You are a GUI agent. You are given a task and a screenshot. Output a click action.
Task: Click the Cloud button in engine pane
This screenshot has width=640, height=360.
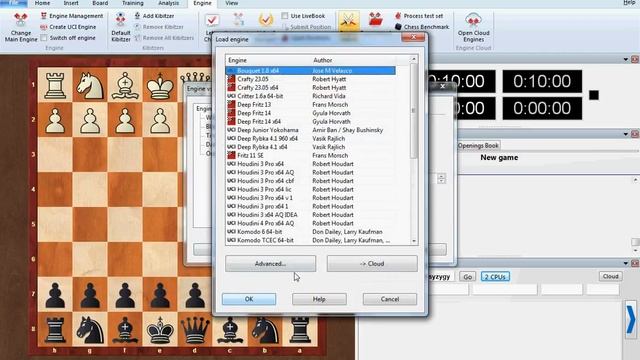click(611, 276)
